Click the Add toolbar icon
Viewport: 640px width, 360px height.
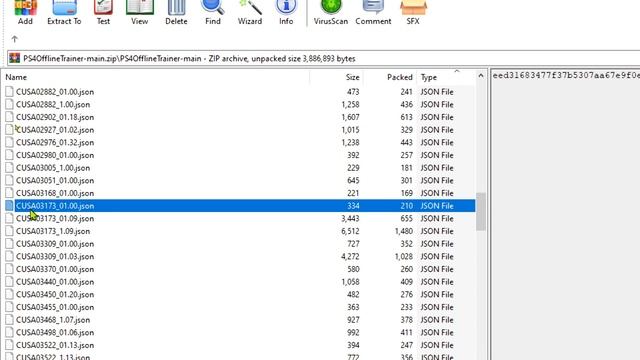coord(25,13)
